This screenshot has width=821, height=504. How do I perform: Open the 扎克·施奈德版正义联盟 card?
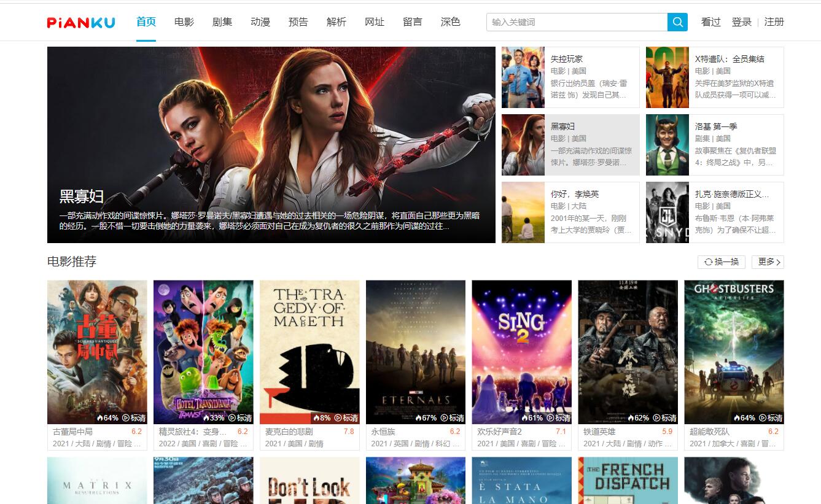(715, 212)
